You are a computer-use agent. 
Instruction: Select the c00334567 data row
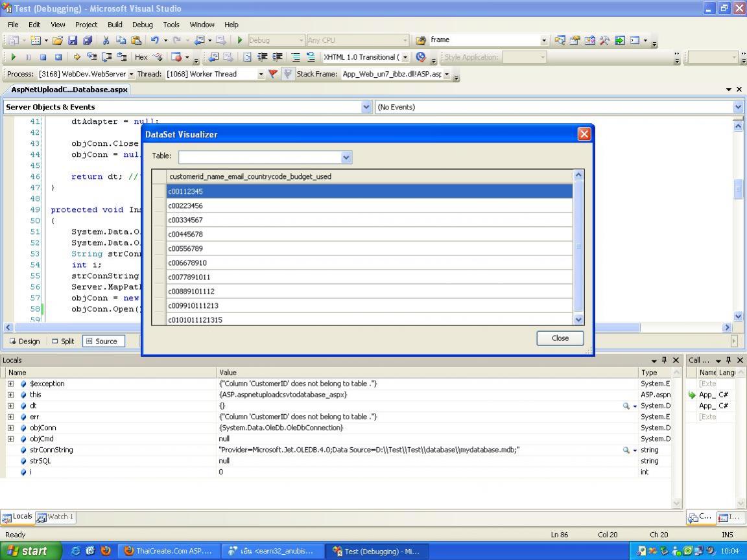[370, 220]
